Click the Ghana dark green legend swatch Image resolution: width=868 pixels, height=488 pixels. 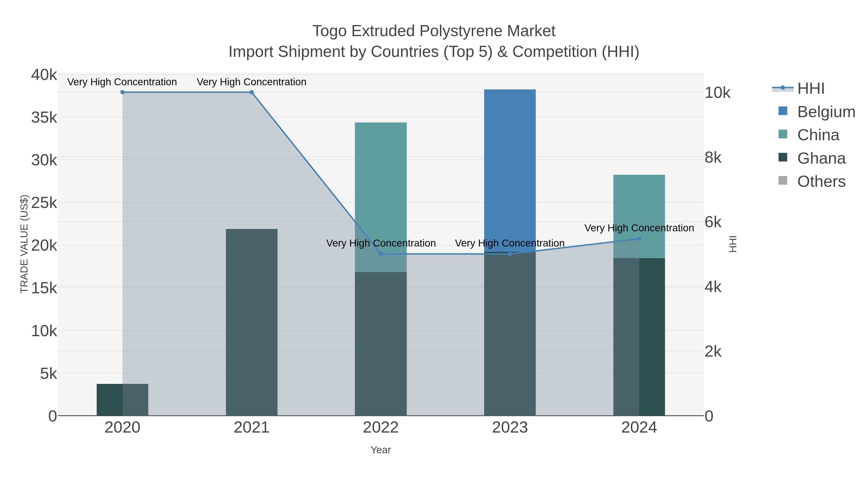[x=783, y=157]
